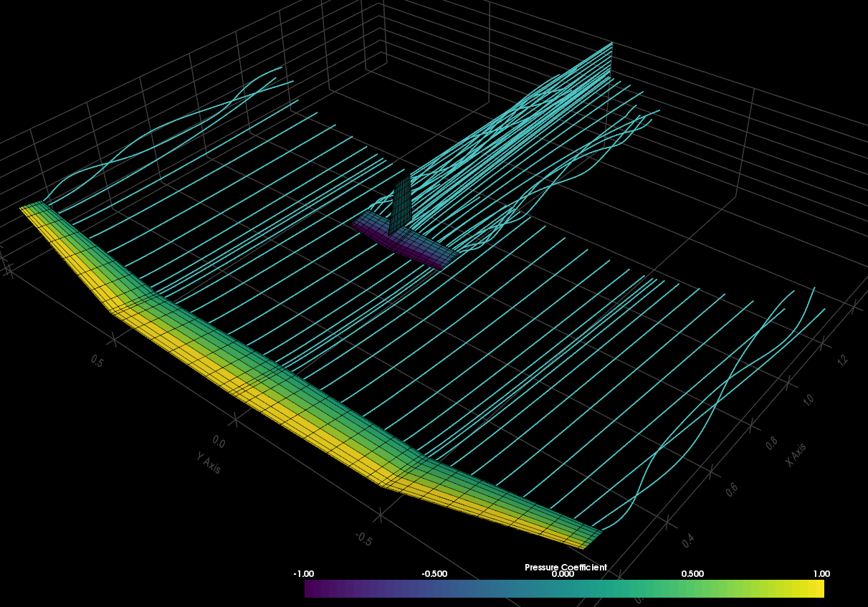Click the 0.0 tick label on Y axis
868x607 pixels.
pos(219,443)
